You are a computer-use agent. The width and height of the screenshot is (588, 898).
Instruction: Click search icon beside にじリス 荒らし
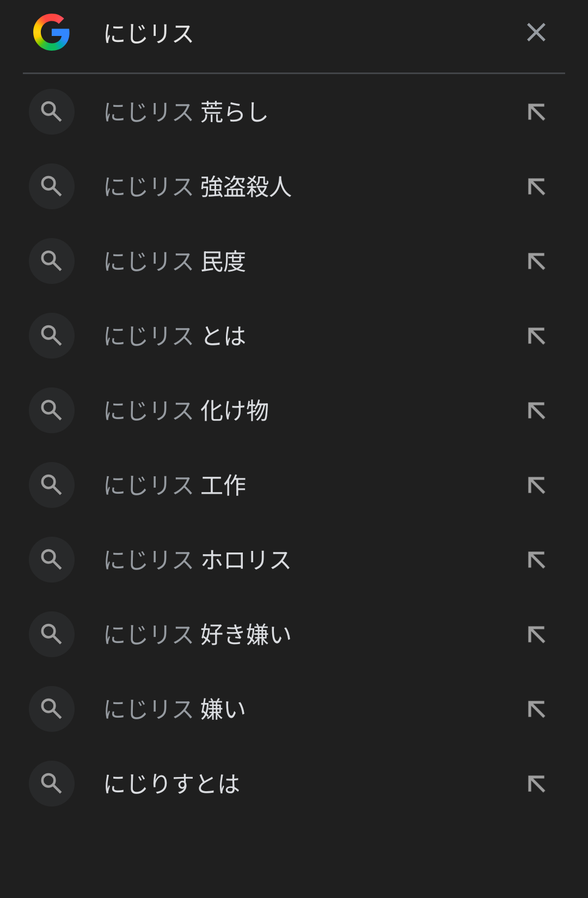[x=52, y=112]
